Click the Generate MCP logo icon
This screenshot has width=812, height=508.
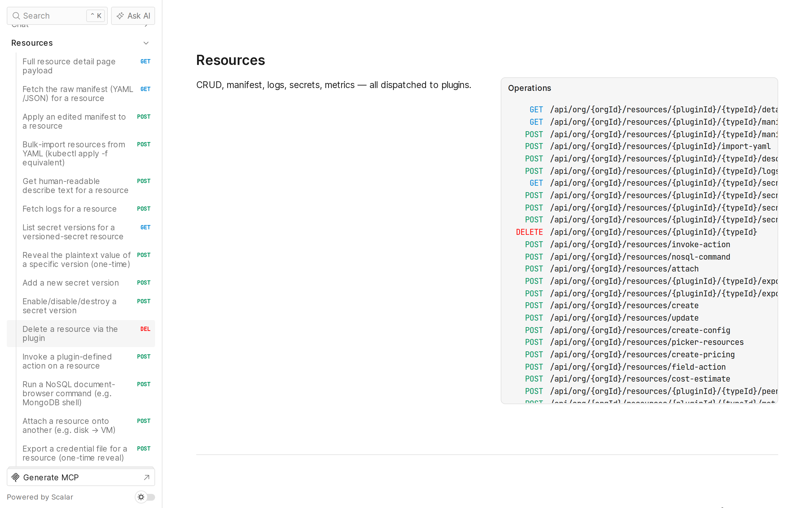[x=16, y=477]
